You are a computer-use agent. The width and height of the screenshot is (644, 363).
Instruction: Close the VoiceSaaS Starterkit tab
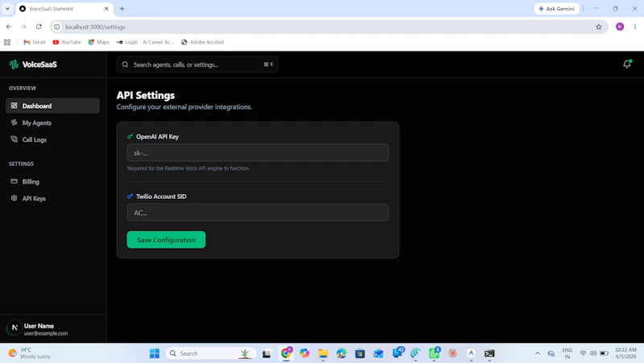tap(106, 9)
